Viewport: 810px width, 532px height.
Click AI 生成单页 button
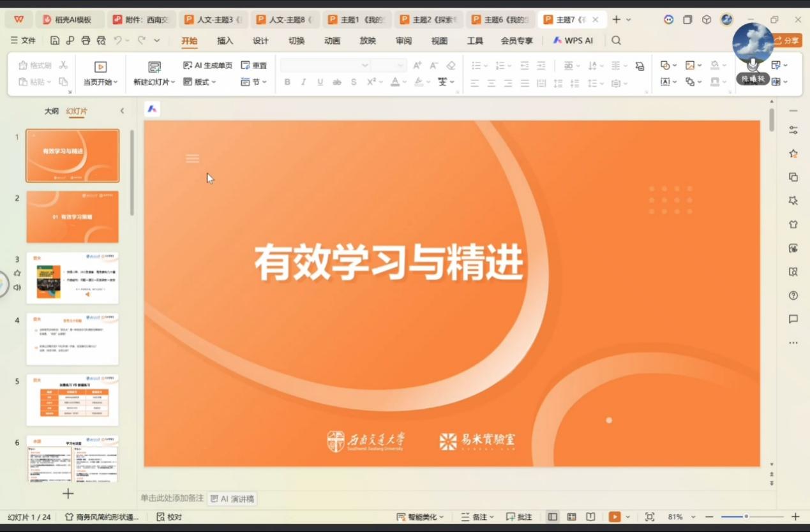[x=207, y=65]
